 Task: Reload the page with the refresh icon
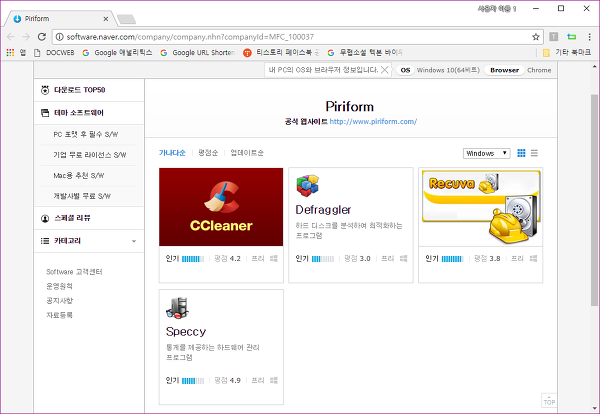click(42, 37)
